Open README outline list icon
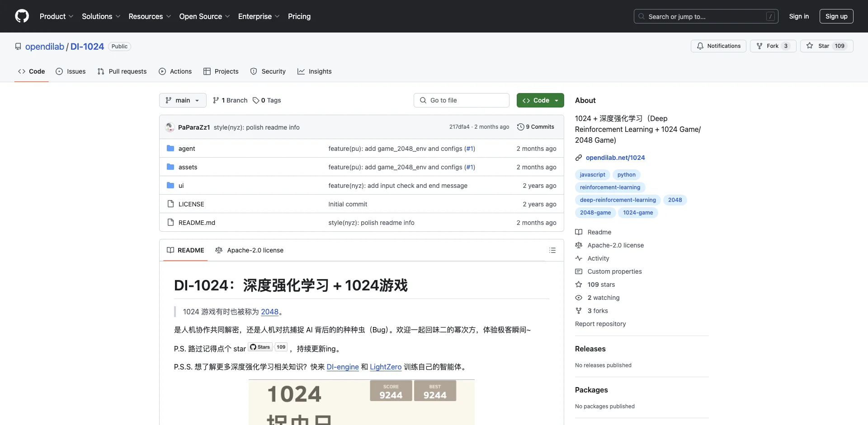Image resolution: width=868 pixels, height=425 pixels. pos(552,250)
